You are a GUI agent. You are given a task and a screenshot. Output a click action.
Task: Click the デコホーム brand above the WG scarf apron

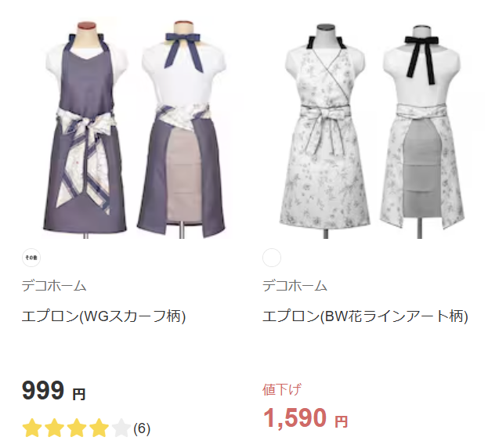pos(54,286)
